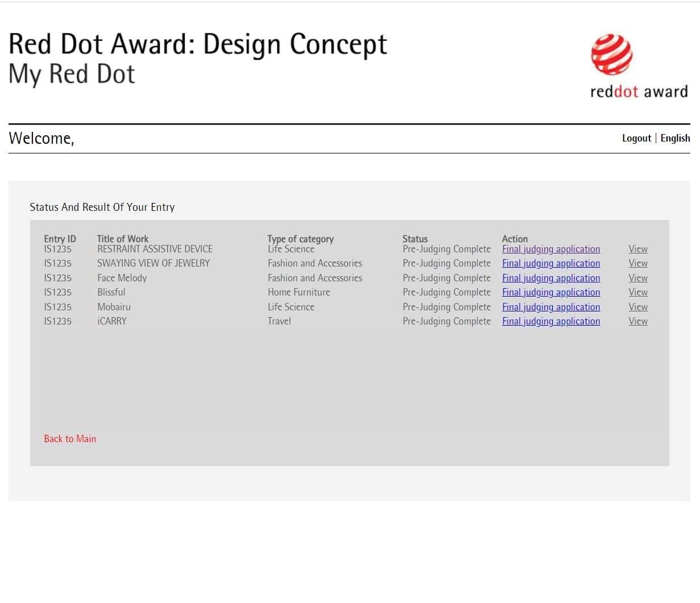Viewport: 700px width, 603px height.
Task: Change language via the English link
Action: point(675,138)
